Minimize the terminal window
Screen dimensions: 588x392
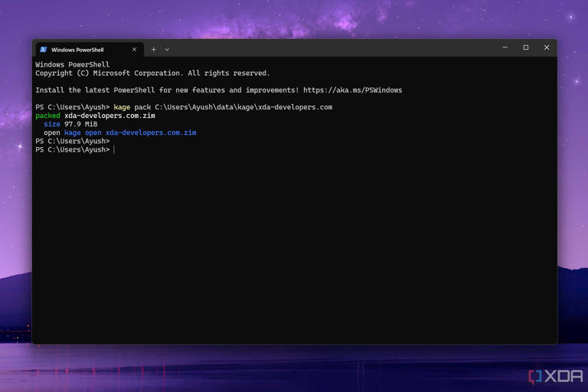pos(505,47)
